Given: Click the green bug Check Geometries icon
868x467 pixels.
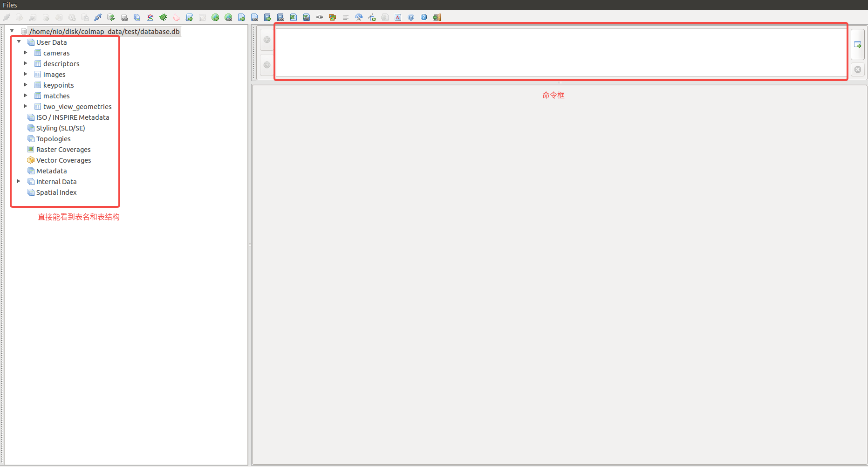Looking at the screenshot, I should [163, 17].
